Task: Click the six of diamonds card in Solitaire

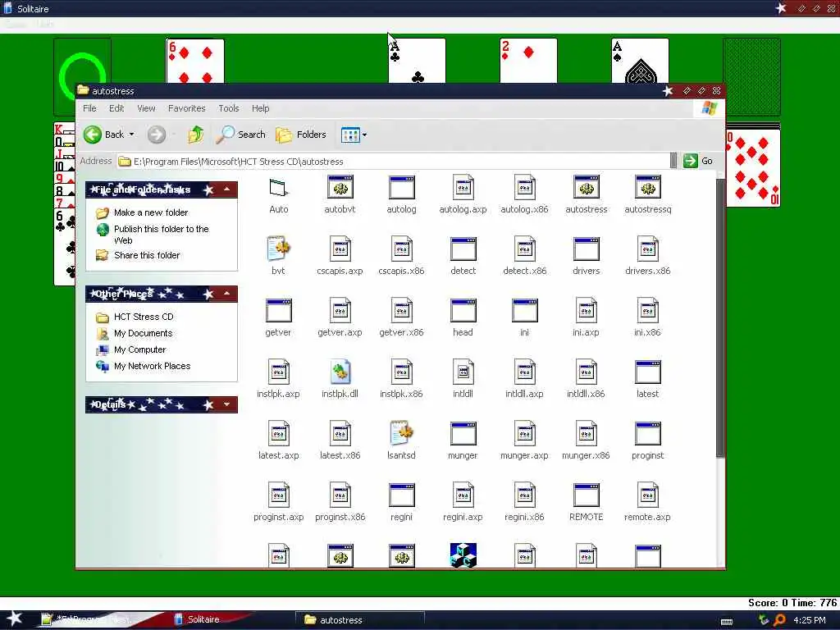Action: pyautogui.click(x=195, y=61)
